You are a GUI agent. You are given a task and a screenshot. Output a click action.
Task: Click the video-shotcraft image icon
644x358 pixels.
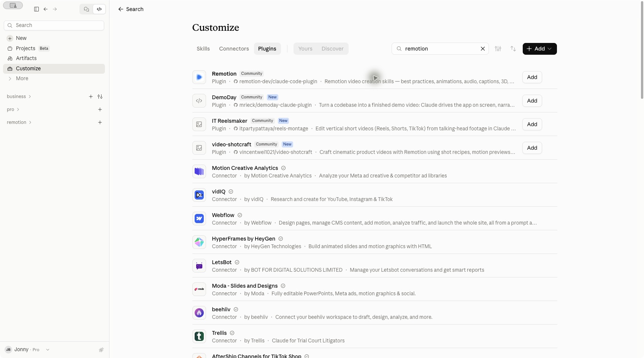[199, 148]
